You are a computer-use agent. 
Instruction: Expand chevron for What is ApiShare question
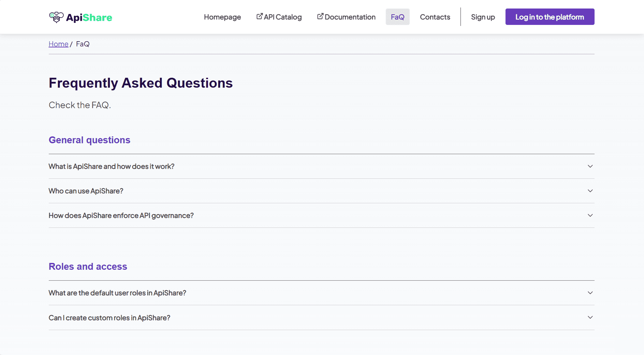pyautogui.click(x=590, y=166)
